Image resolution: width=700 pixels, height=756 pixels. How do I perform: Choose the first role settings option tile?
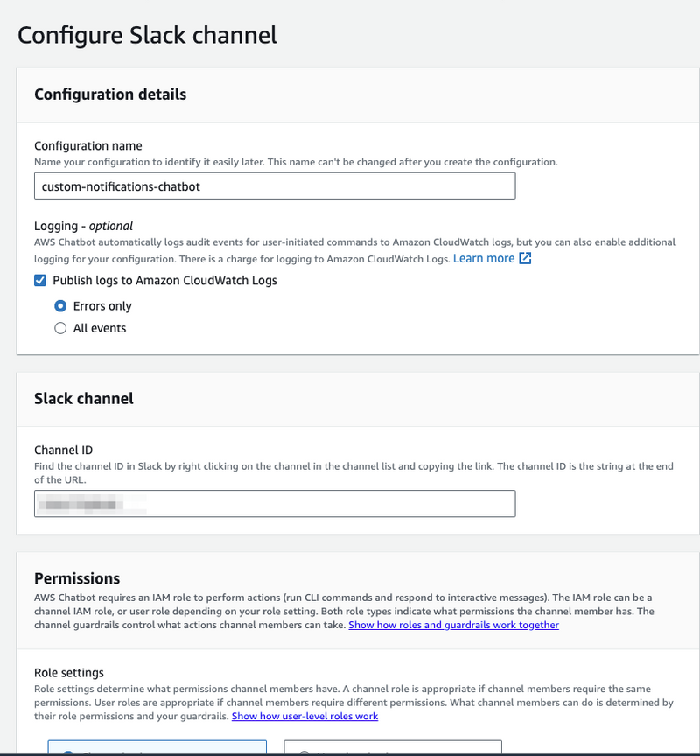[x=157, y=748]
